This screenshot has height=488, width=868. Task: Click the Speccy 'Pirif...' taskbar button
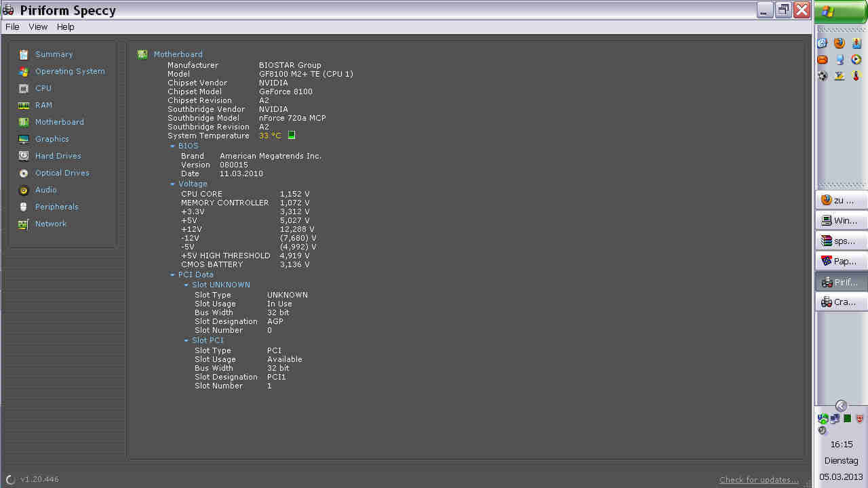pos(841,282)
